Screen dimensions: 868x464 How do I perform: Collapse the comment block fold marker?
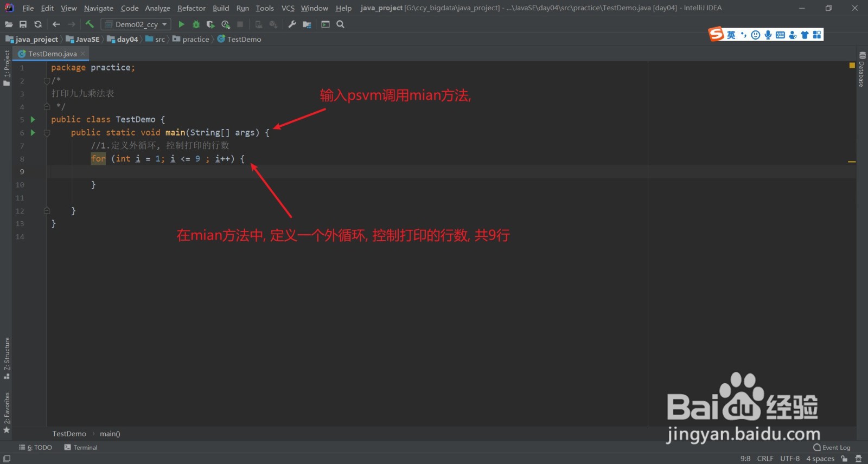point(47,81)
